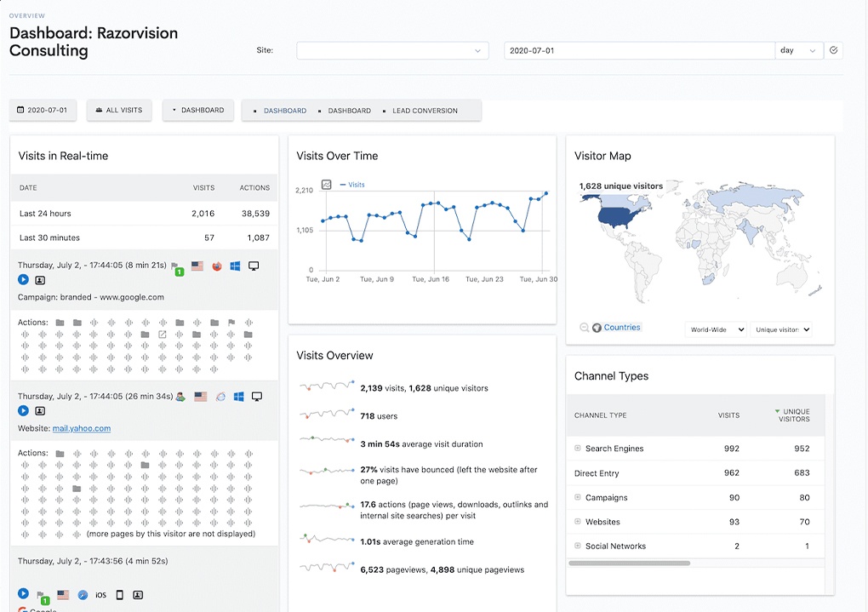Screen dimensions: 868x612
Task: Switch to the Lead Conversion tab
Action: (424, 111)
